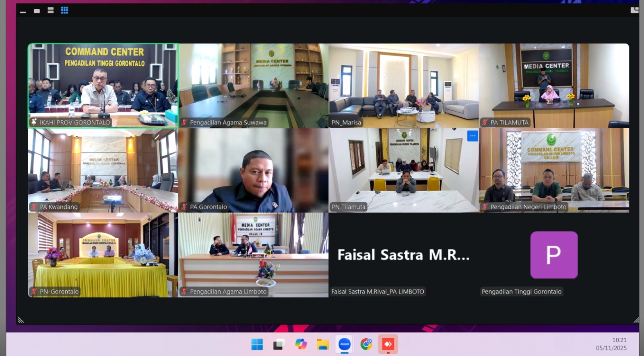Image resolution: width=644 pixels, height=356 pixels.
Task: Toggle full screen icon at top right
Action: [634, 10]
